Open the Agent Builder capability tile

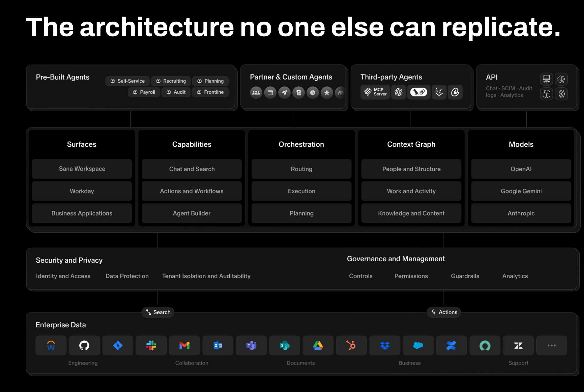point(192,213)
